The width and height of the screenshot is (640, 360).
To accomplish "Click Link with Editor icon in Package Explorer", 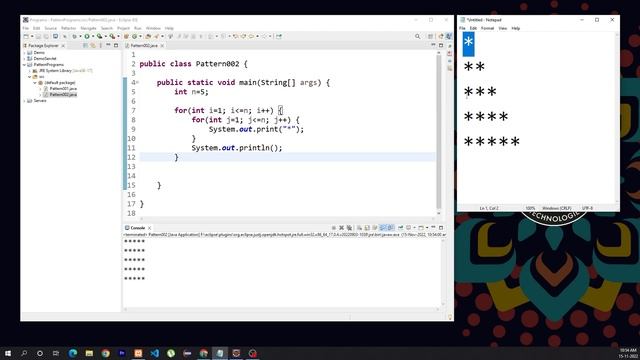I will pos(93,45).
